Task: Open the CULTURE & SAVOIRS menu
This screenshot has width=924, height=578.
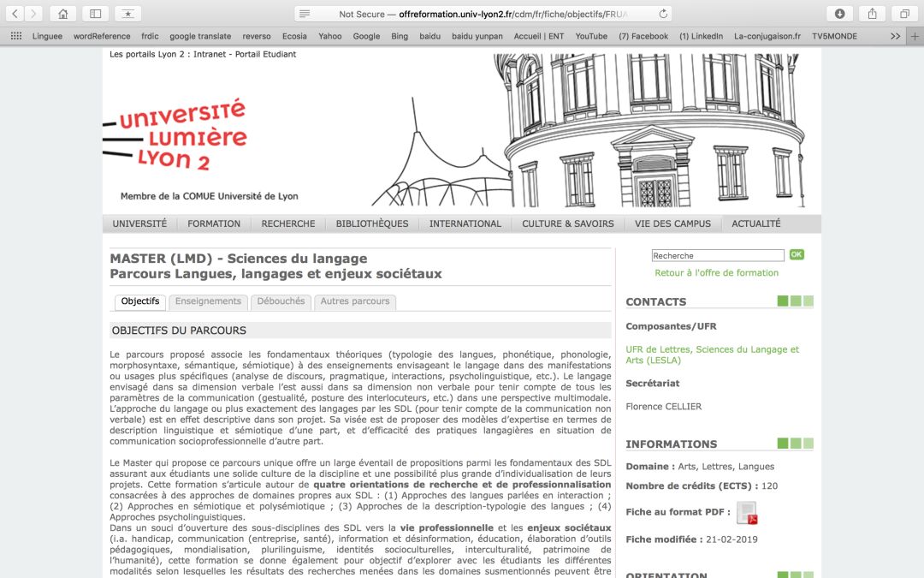Action: click(x=567, y=223)
